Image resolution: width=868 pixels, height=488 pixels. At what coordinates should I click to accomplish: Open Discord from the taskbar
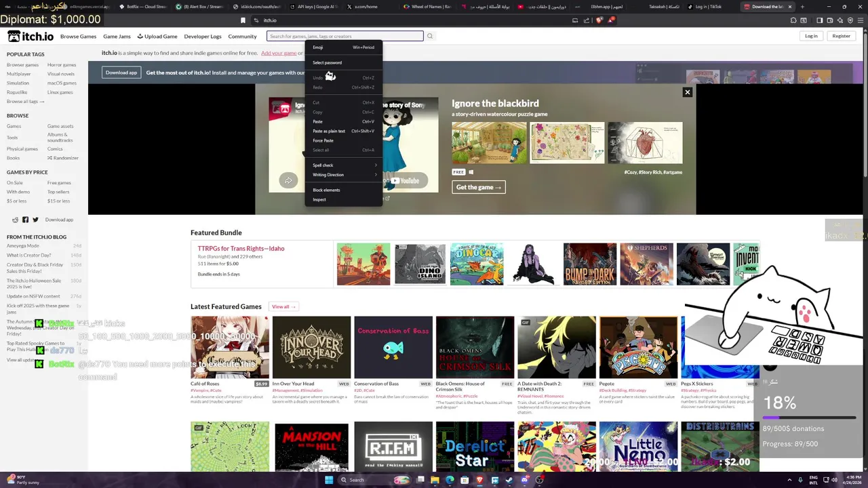(x=524, y=480)
